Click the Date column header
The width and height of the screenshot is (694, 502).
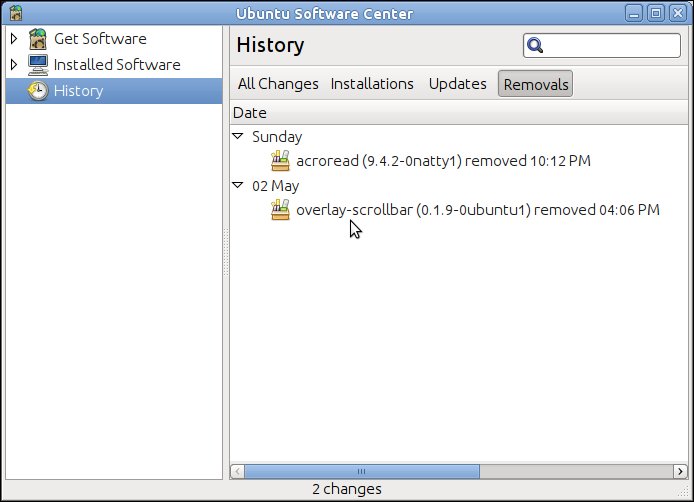coord(459,112)
